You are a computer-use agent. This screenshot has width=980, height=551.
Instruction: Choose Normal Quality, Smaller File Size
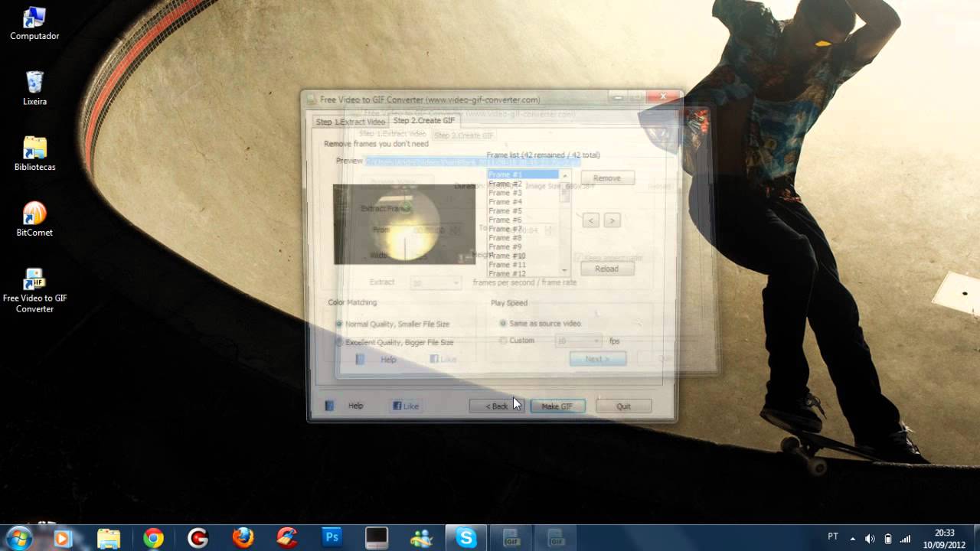pyautogui.click(x=394, y=324)
